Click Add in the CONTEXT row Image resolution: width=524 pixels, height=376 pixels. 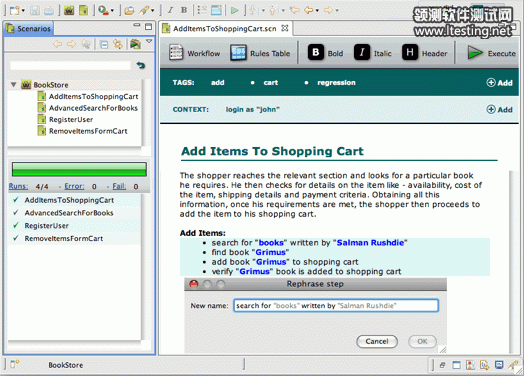(x=499, y=109)
